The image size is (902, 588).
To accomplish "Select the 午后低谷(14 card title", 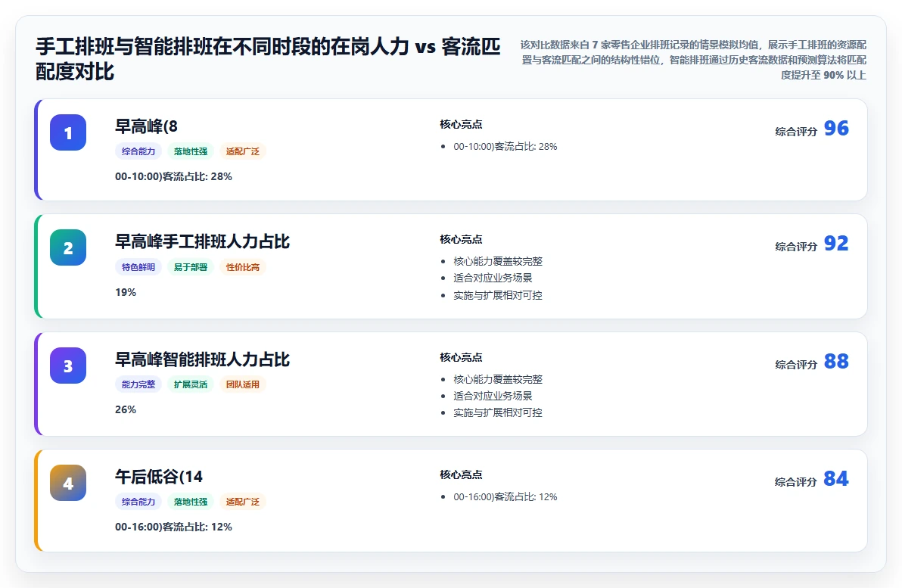I will click(159, 477).
